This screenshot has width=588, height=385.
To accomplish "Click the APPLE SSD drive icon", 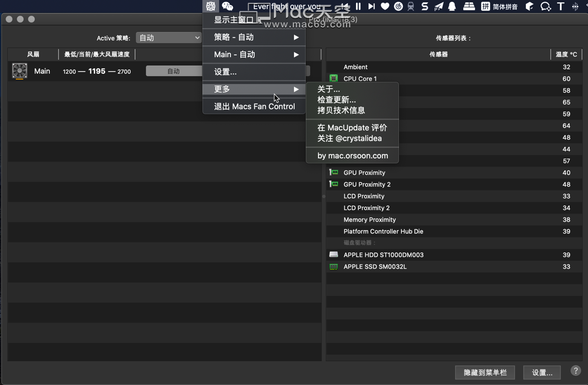I will (x=333, y=266).
